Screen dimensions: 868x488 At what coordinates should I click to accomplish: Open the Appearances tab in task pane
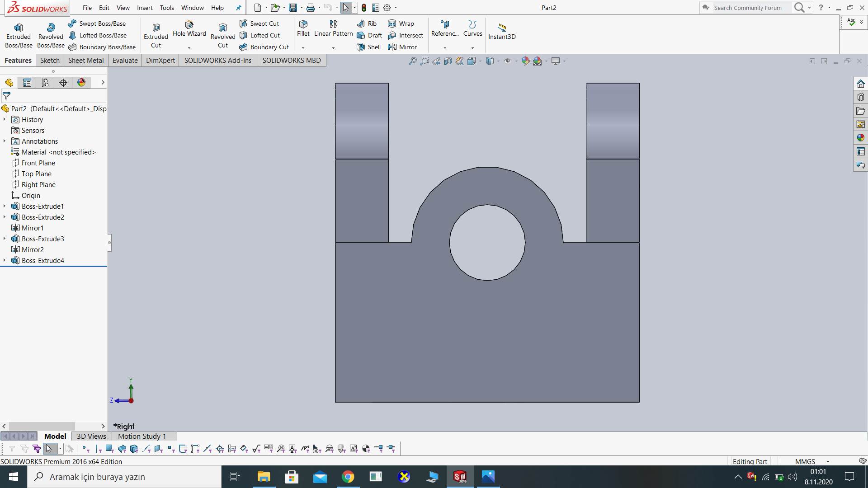pyautogui.click(x=860, y=138)
